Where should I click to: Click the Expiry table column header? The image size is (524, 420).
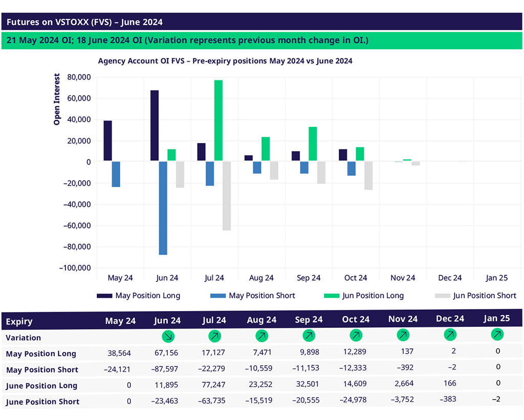pos(19,322)
